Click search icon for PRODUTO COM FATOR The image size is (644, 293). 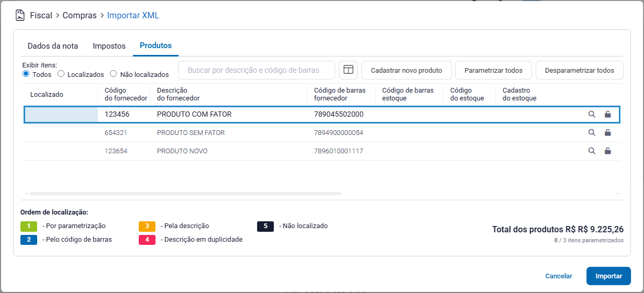pos(592,114)
